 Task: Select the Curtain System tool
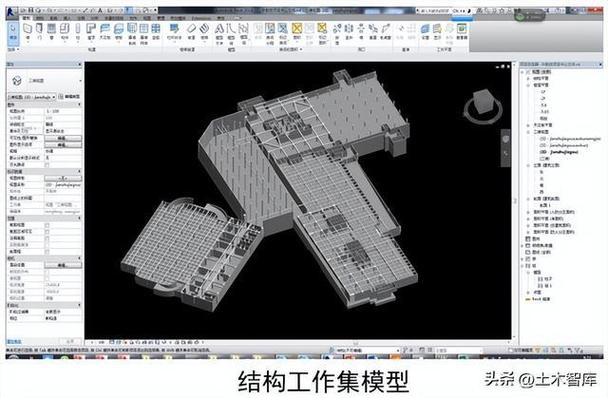coord(132,33)
